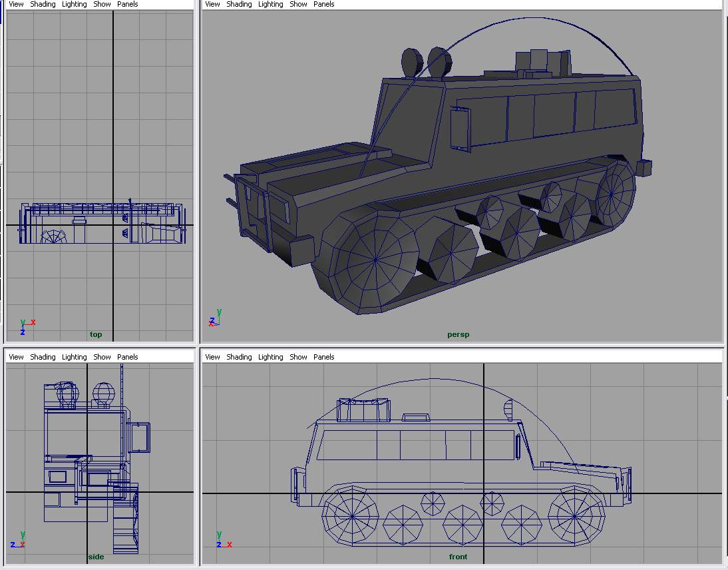Click the 'top' viewport name label

click(96, 334)
